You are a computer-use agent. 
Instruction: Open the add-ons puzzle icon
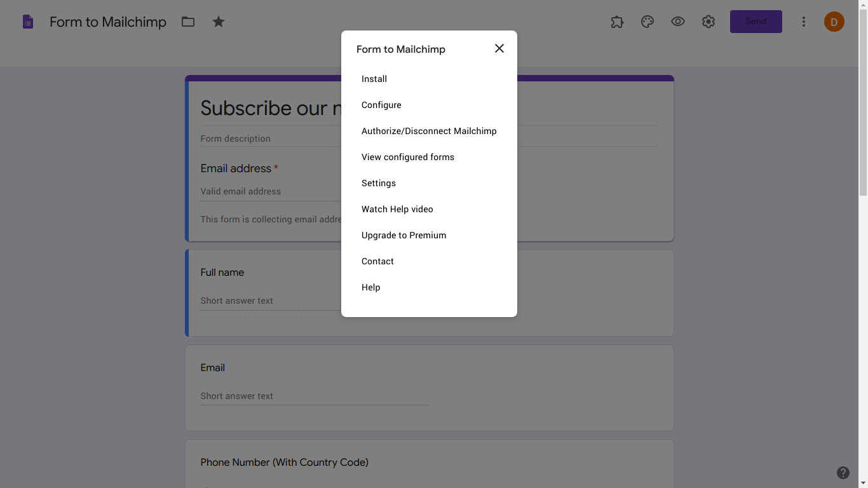(x=617, y=21)
